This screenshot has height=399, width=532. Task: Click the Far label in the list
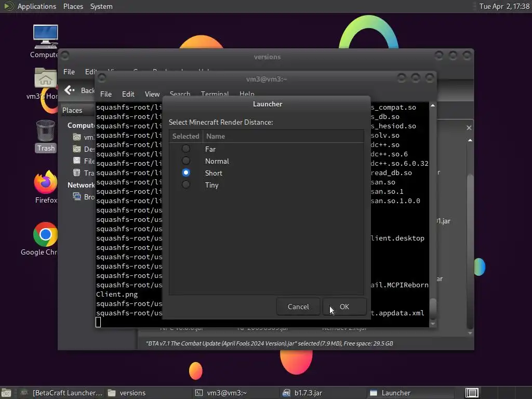coord(210,149)
